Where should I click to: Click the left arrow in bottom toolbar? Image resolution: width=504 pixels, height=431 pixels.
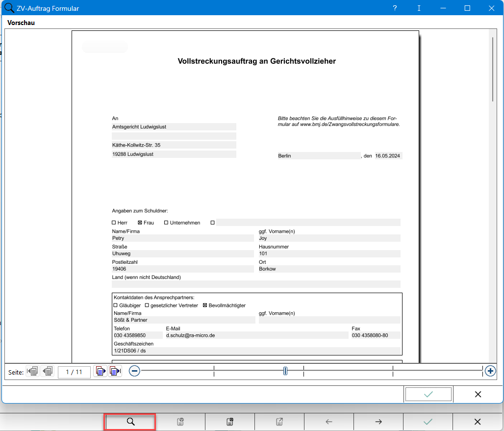328,422
